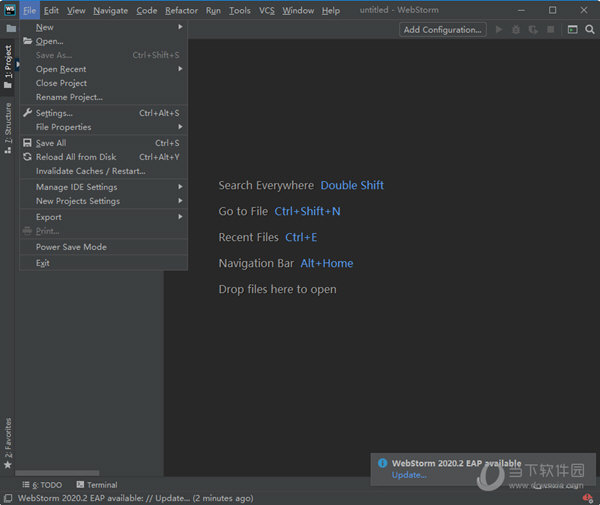Expand the New submenu
Screen dimensions: 600x505
pyautogui.click(x=103, y=27)
